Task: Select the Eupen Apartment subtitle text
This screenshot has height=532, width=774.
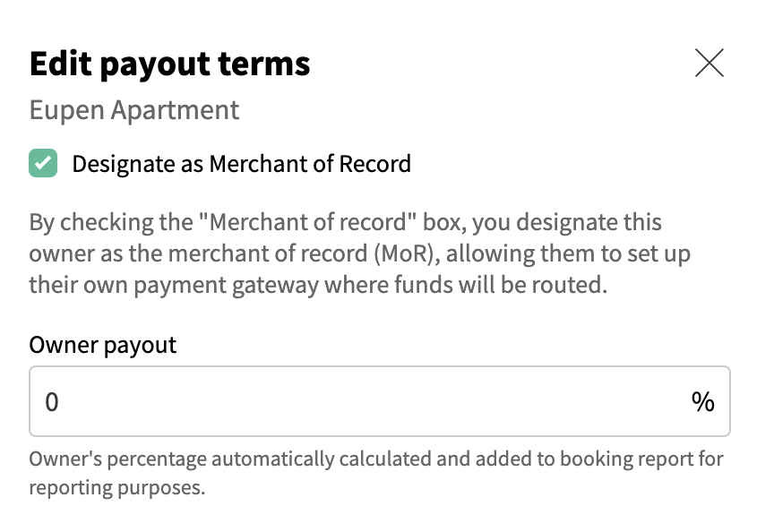Action: click(x=134, y=110)
